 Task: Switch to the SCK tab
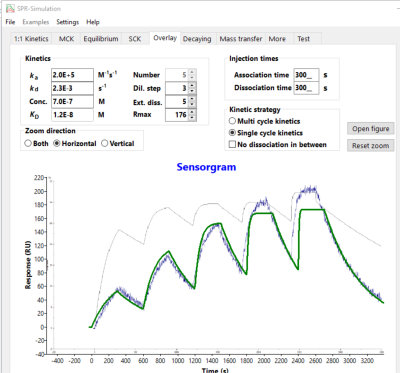[135, 39]
